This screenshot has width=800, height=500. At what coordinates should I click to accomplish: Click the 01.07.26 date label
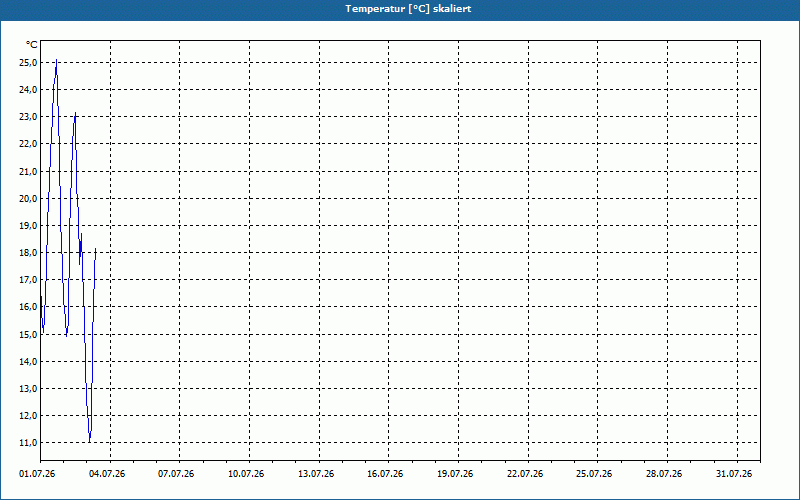(x=37, y=474)
